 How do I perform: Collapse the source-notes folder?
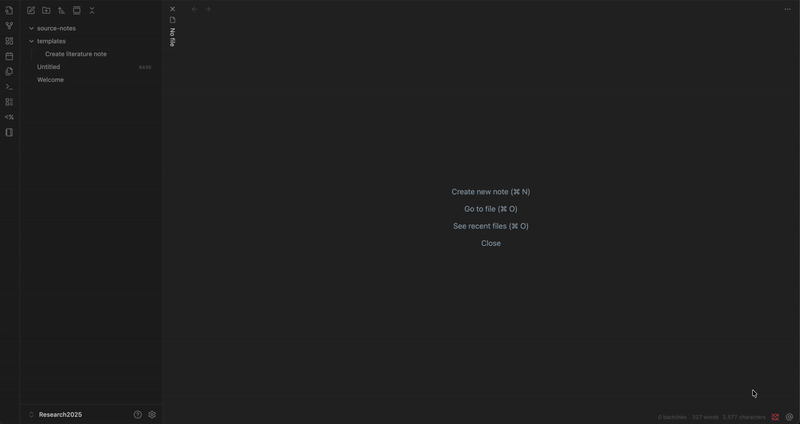click(31, 28)
